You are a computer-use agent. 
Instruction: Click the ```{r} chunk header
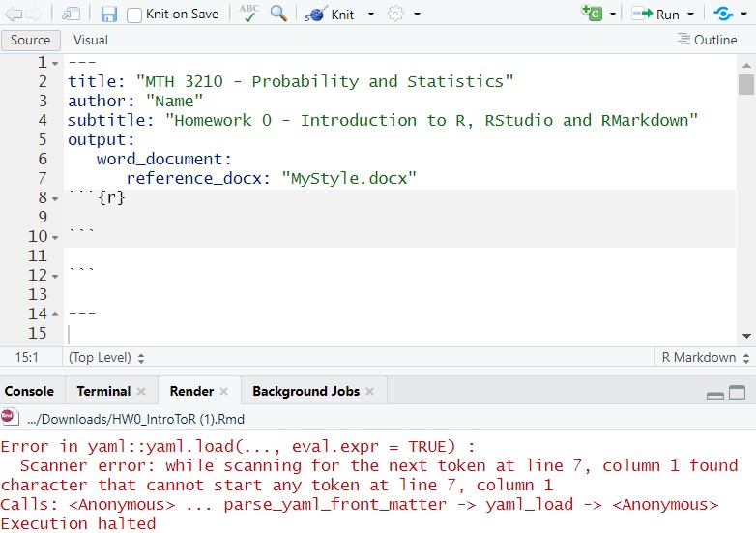tap(98, 197)
